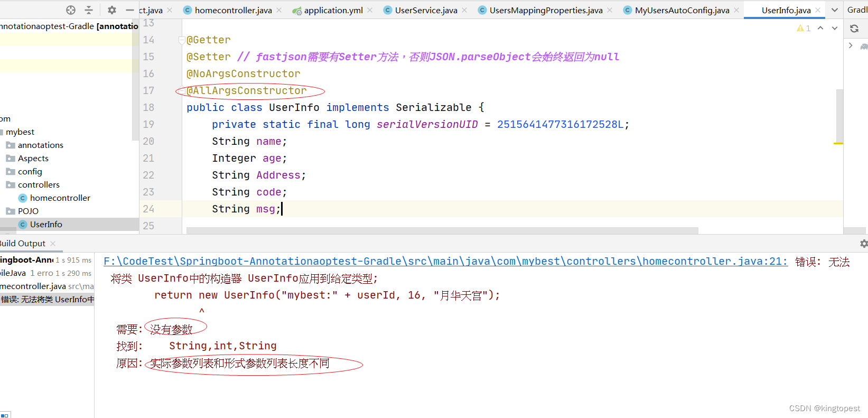This screenshot has width=868, height=418.
Task: Click fold marker beside @Getter line
Action: click(x=182, y=40)
